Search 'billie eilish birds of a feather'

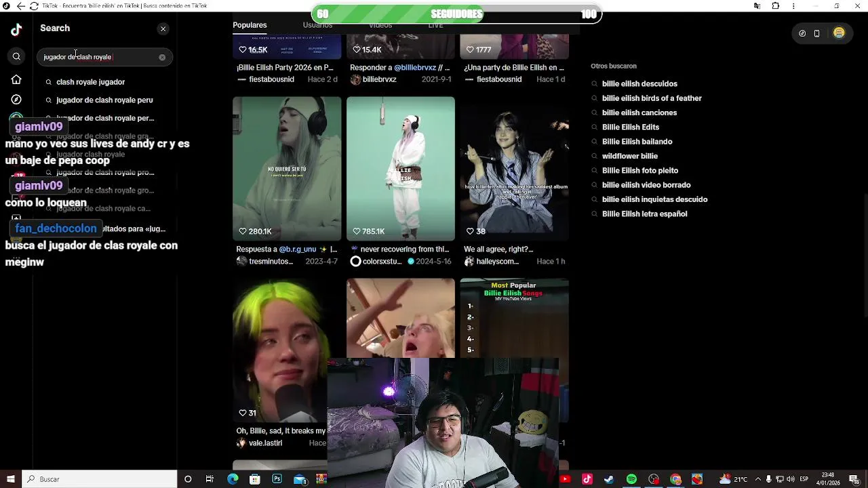[652, 98]
